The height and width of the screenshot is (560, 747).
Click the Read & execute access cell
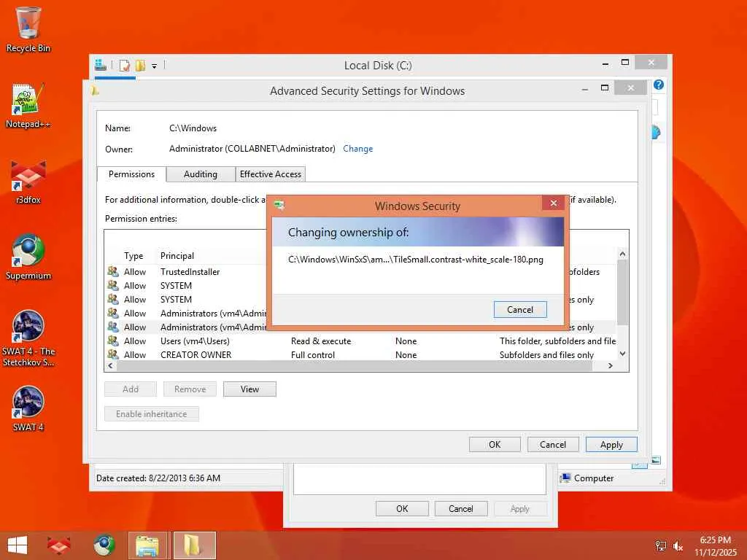pos(321,341)
